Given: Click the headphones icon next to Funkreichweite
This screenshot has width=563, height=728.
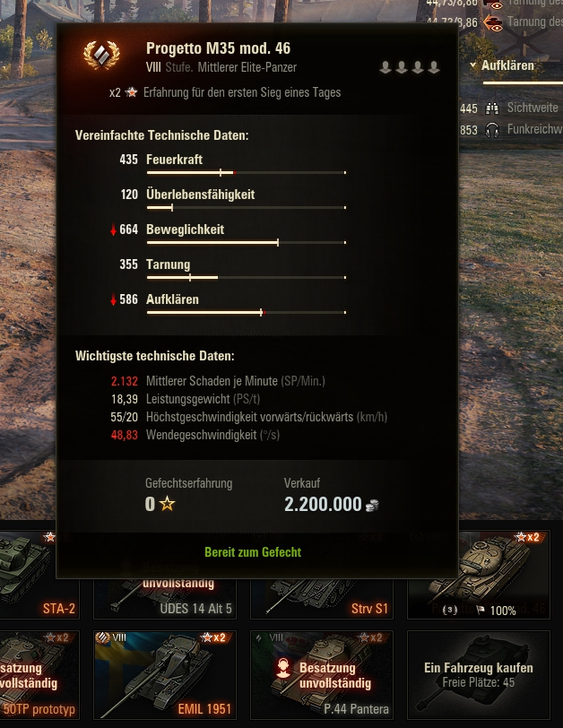Looking at the screenshot, I should [492, 129].
